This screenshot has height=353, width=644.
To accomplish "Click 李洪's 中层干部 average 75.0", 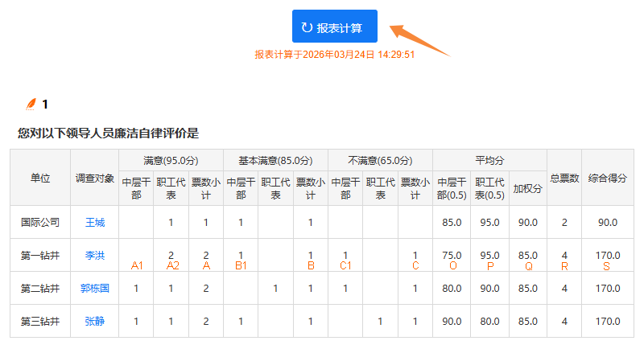I will pos(452,256).
